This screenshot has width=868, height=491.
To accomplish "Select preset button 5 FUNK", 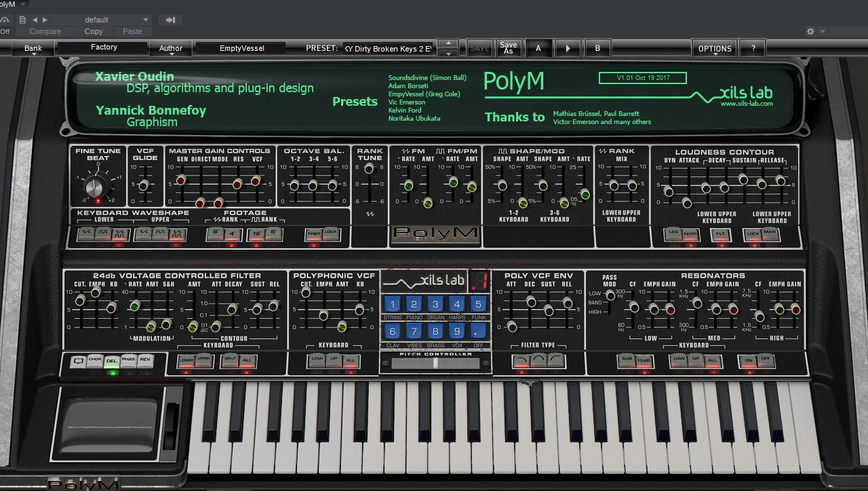I will (478, 304).
